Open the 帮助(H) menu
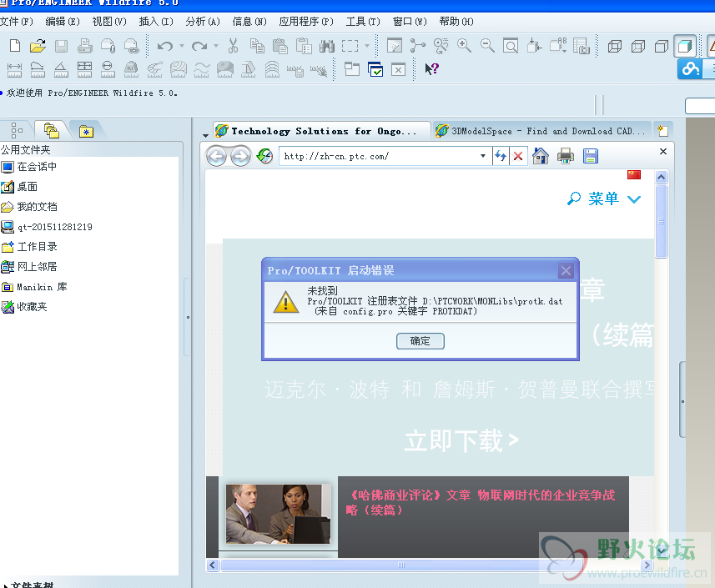 coord(456,22)
